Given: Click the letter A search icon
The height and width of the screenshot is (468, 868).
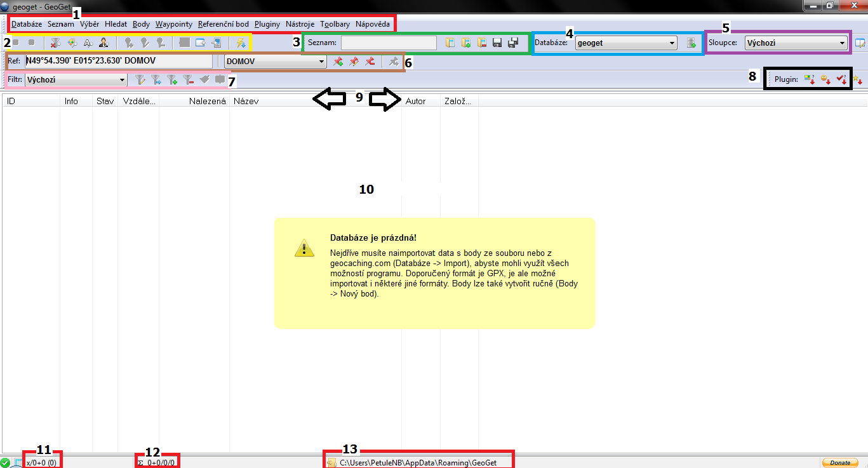Looking at the screenshot, I should (x=88, y=43).
